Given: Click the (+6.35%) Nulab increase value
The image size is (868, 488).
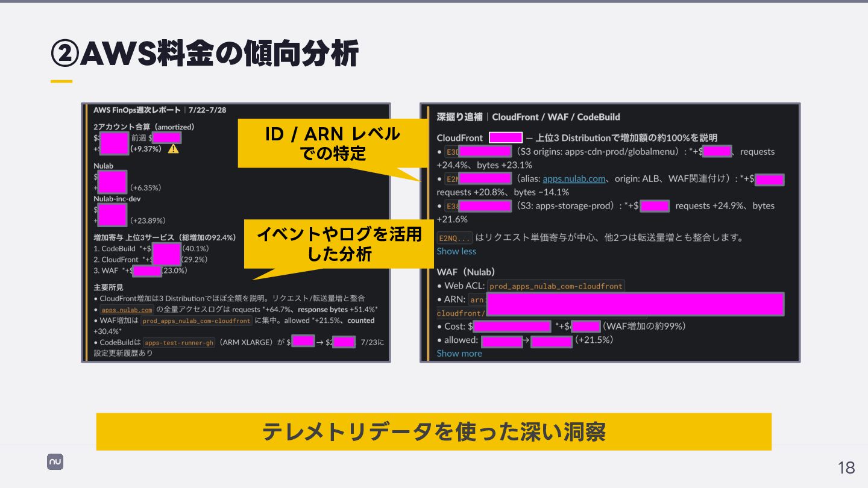Looking at the screenshot, I should [145, 187].
